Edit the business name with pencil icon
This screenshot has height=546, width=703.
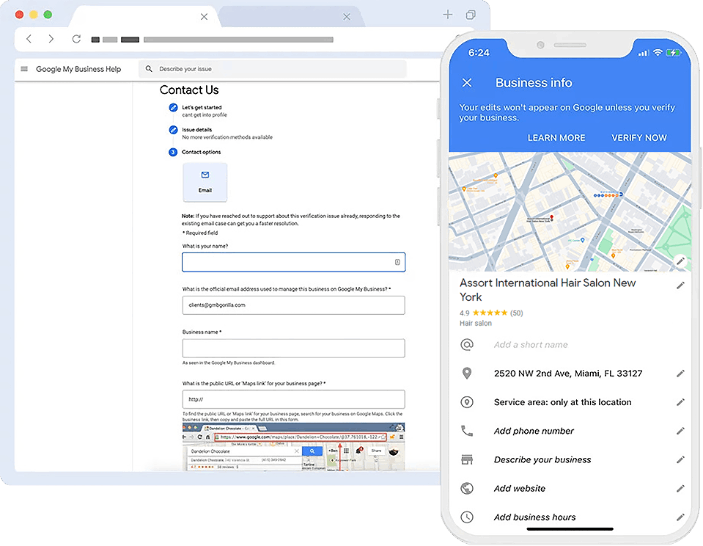[x=681, y=285]
